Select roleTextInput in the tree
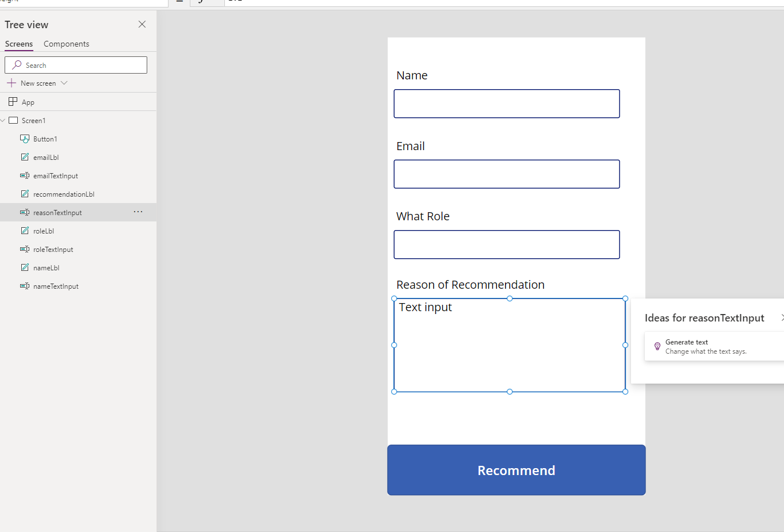Screen dimensions: 784x532 53,249
